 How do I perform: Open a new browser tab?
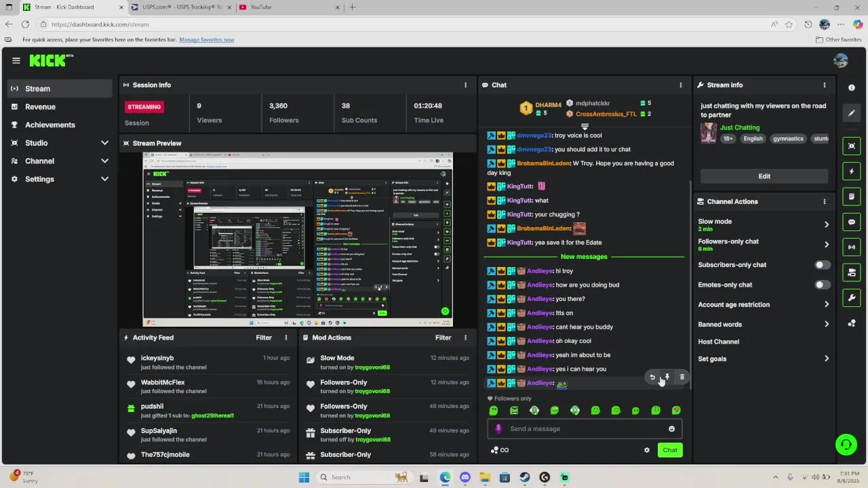352,7
